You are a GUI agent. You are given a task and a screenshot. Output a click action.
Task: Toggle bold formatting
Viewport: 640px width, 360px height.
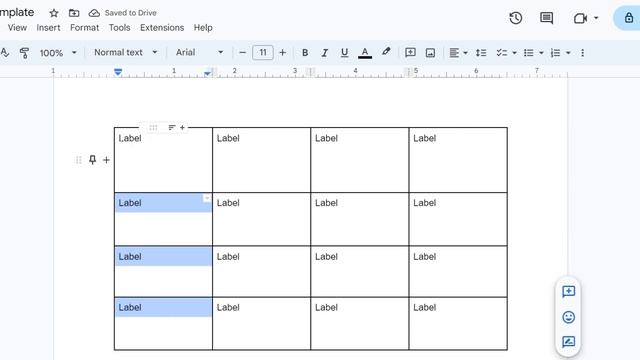(x=305, y=53)
